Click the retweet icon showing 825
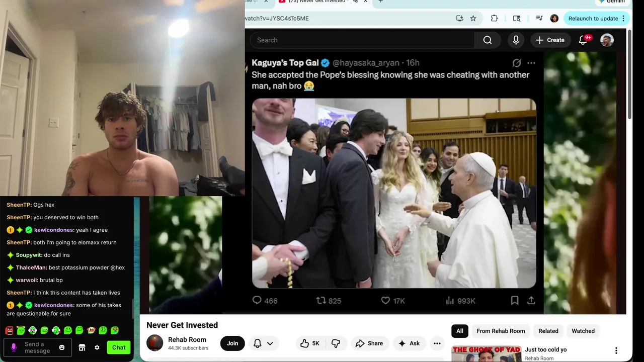This screenshot has height=362, width=644. (x=321, y=300)
